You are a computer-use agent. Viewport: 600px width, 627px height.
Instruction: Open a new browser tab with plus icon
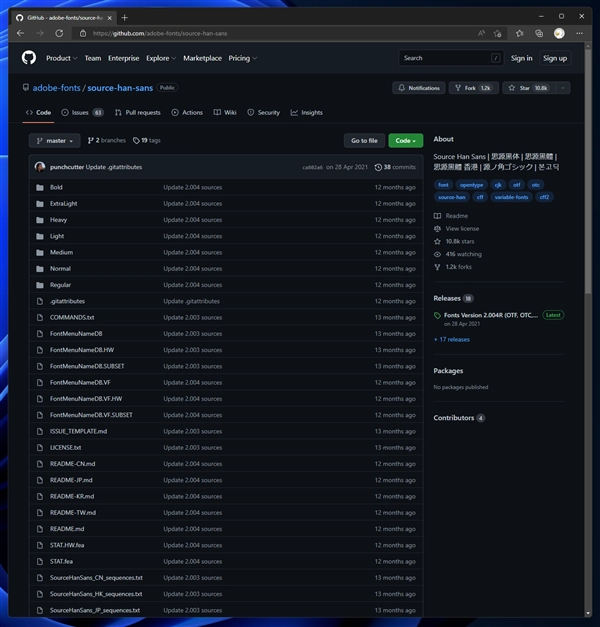click(124, 18)
